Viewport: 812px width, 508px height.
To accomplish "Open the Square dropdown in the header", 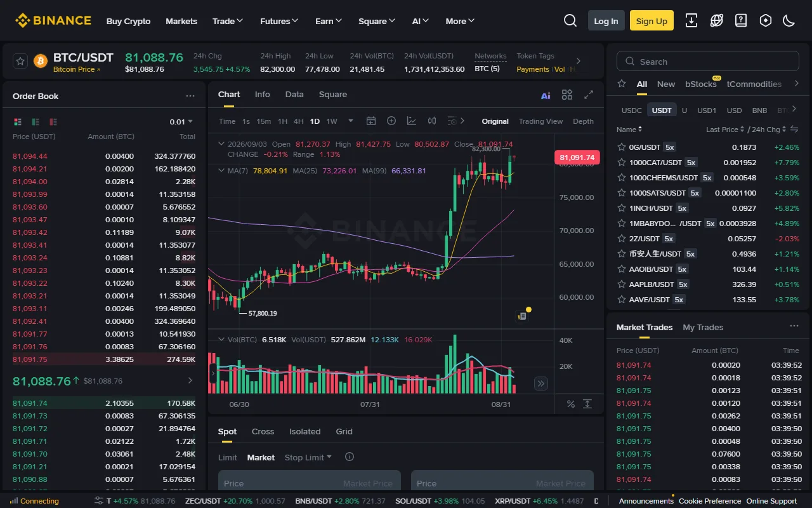I will (377, 21).
